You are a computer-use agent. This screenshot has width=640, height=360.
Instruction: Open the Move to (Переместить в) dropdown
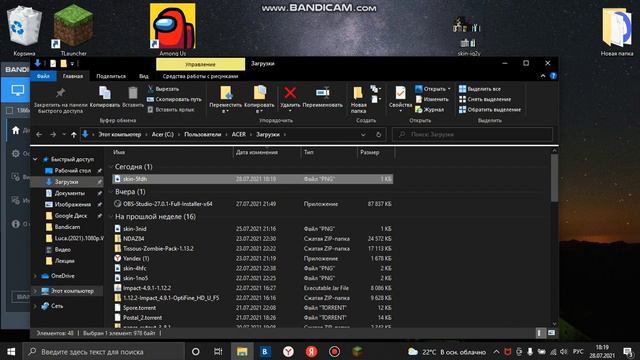click(x=225, y=99)
